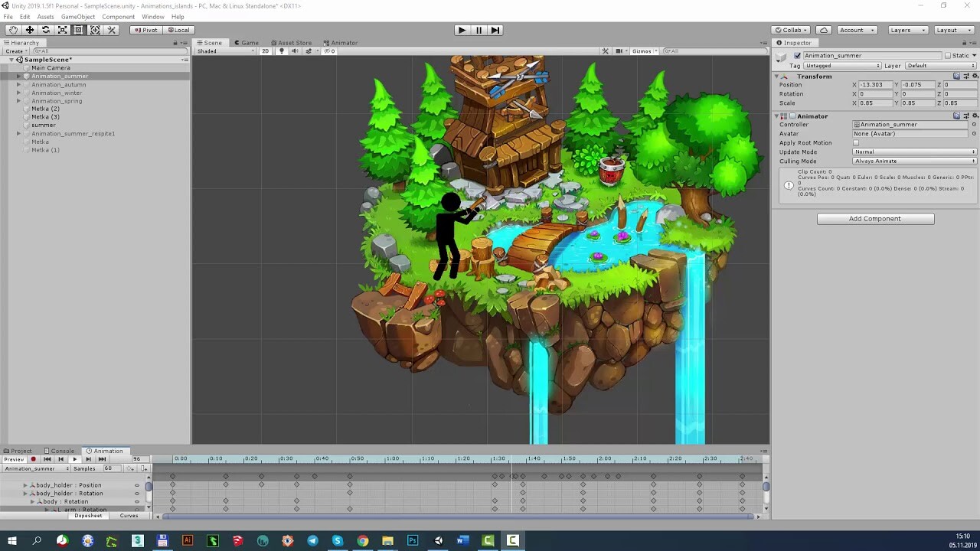The width and height of the screenshot is (980, 551).
Task: Expand the body_holder Position track
Action: [25, 485]
